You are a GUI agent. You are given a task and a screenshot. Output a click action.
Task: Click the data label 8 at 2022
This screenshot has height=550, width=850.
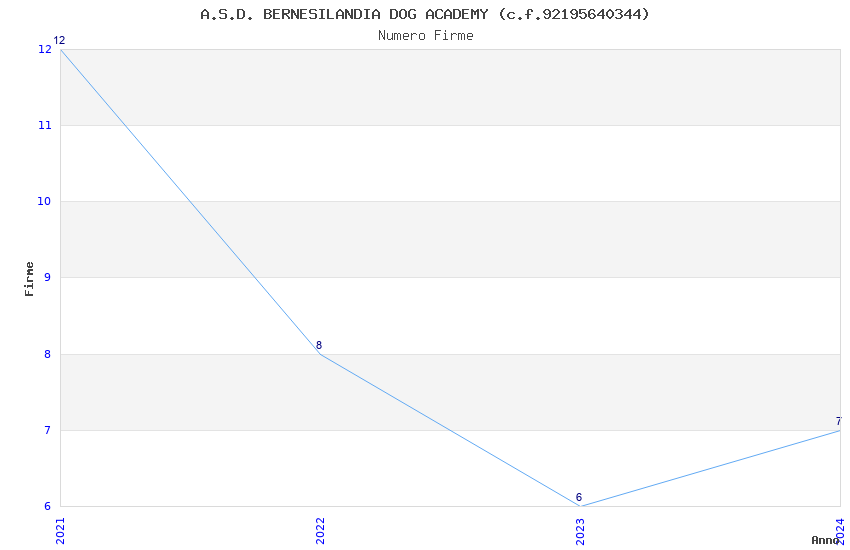point(319,345)
